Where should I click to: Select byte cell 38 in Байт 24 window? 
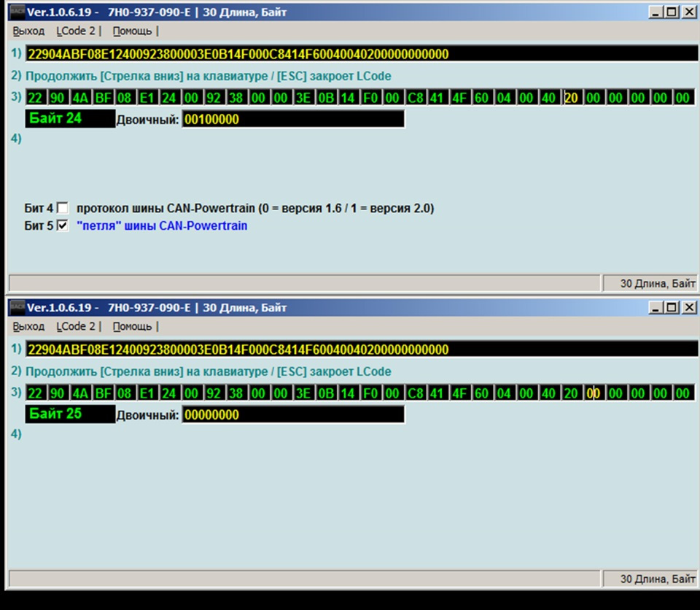[x=236, y=98]
